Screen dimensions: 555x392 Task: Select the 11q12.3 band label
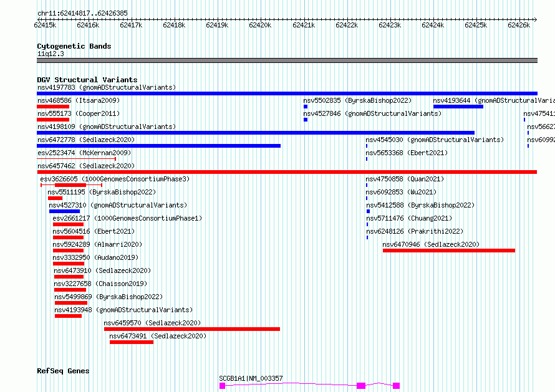tap(51, 54)
